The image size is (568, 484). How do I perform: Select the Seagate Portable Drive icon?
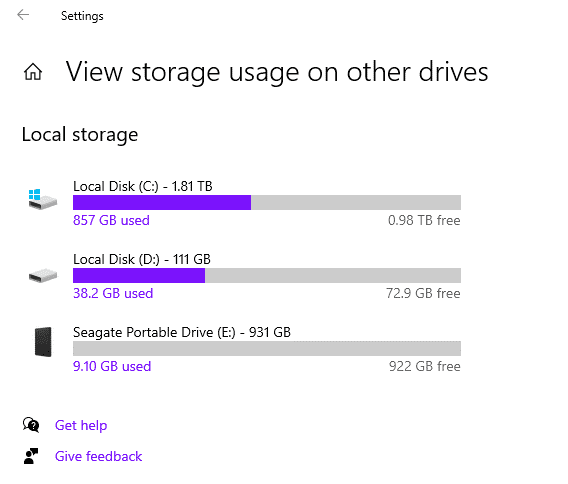43,342
